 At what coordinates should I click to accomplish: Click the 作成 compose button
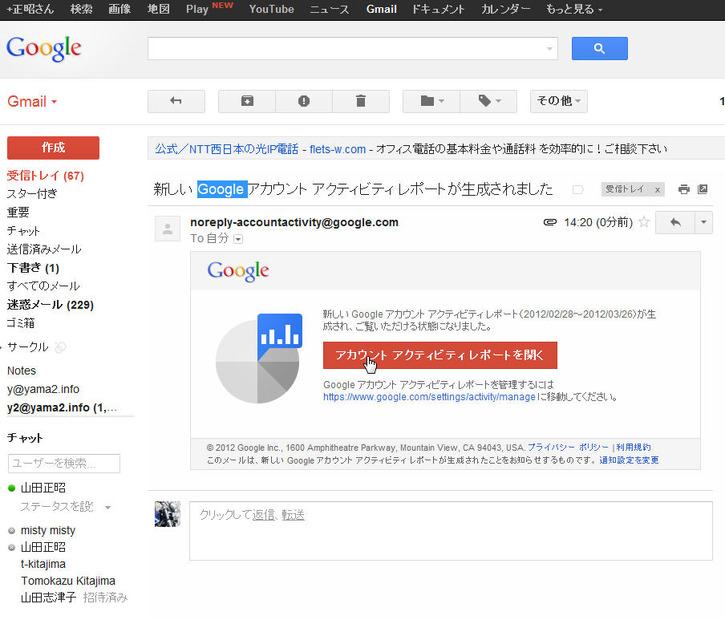53,148
